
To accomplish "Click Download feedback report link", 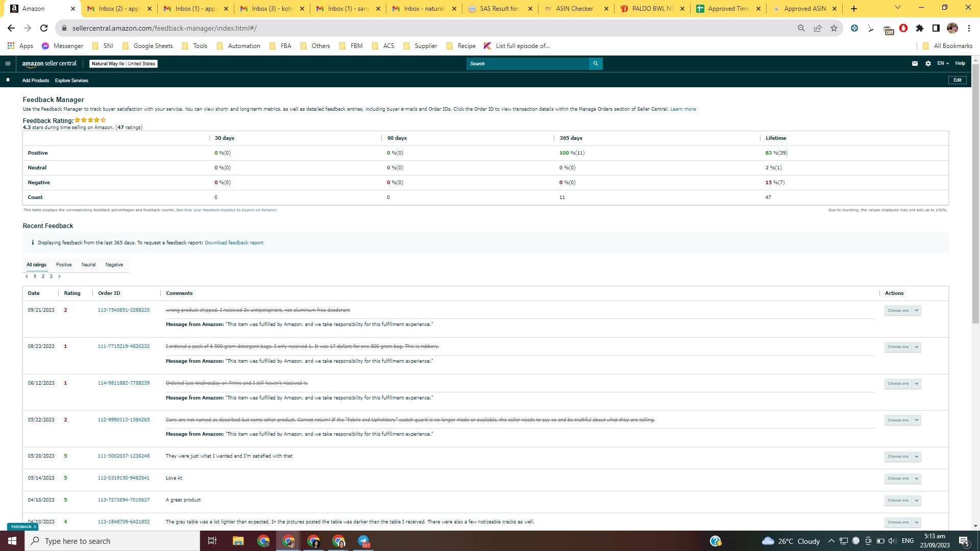I will pyautogui.click(x=234, y=243).
